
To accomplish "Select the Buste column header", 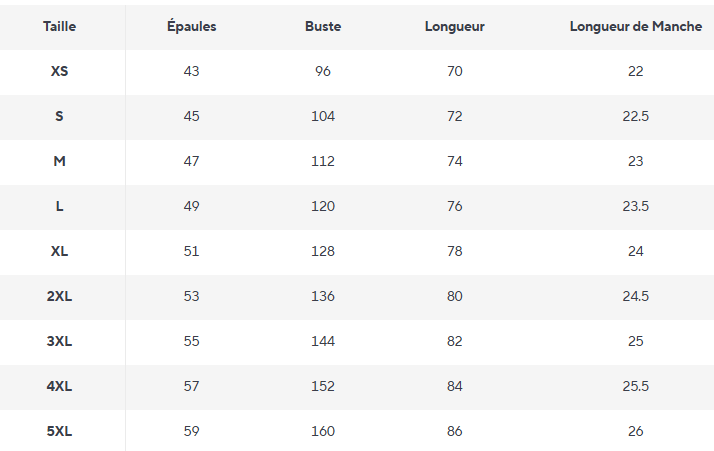I will pyautogui.click(x=323, y=26).
